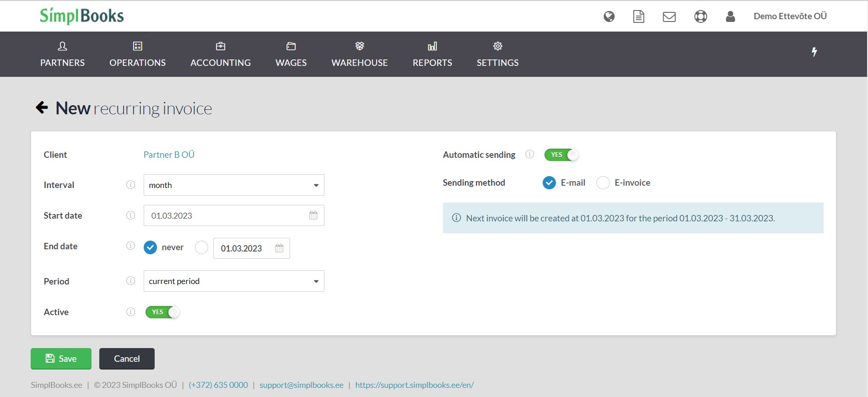Click the support@simplbooks.ee email link
This screenshot has width=868, height=397.
coord(302,385)
